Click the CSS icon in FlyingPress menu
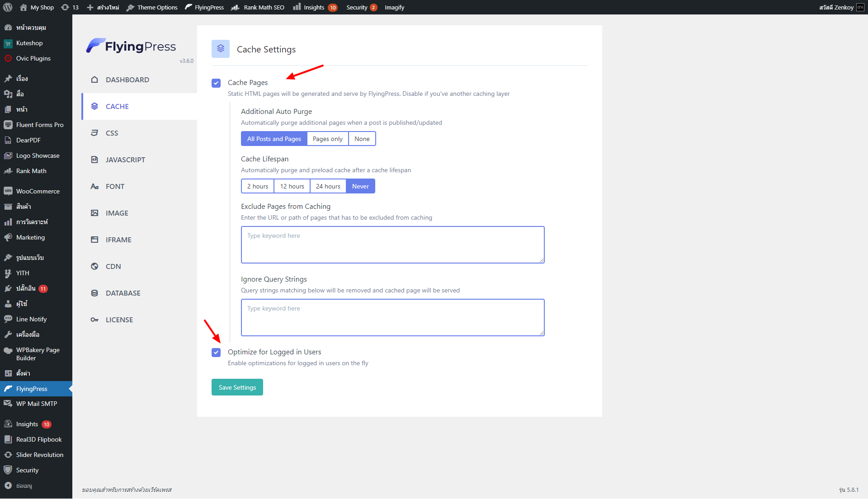The height and width of the screenshot is (499, 868). pyautogui.click(x=94, y=133)
